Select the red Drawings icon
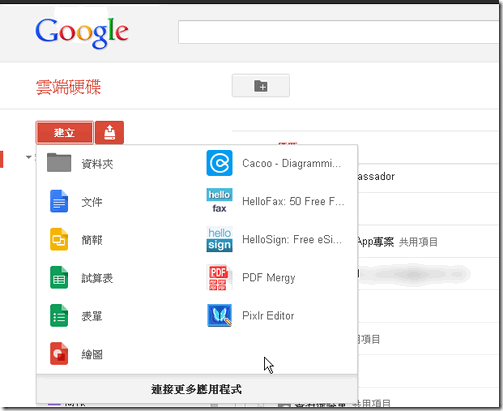Screen dimensions: 503x411 [59, 353]
